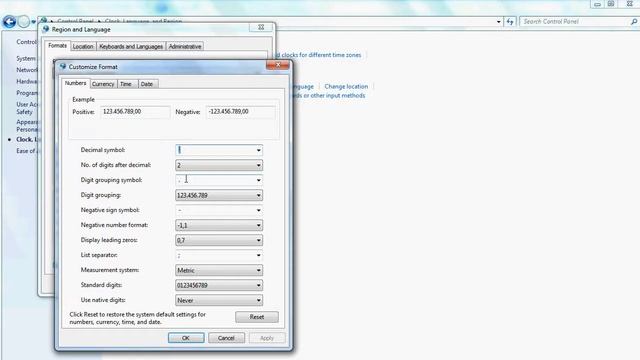Open No. of digits after decimal dropdown

click(258, 165)
